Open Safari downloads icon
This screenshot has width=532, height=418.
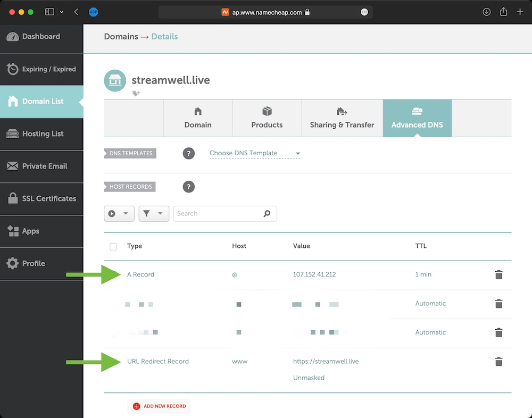coord(486,12)
